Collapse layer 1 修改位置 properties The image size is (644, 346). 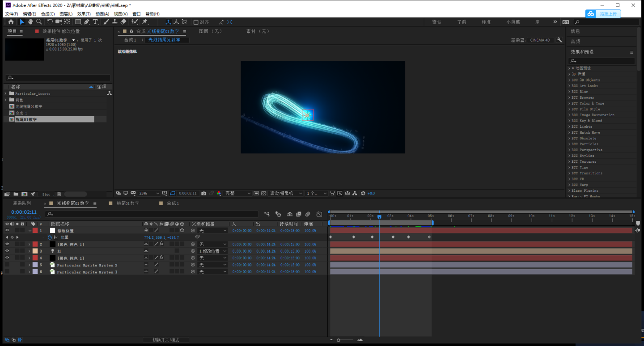(x=30, y=231)
